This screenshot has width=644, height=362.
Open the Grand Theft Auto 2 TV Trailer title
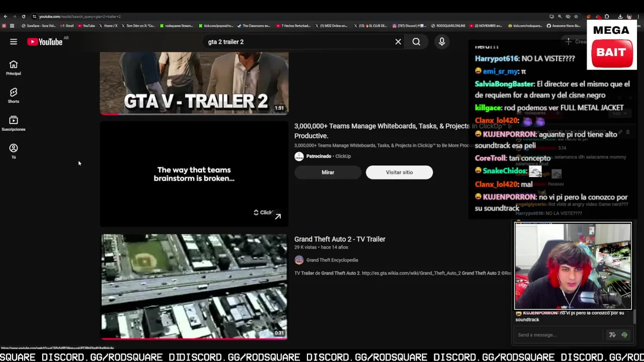tap(340, 239)
